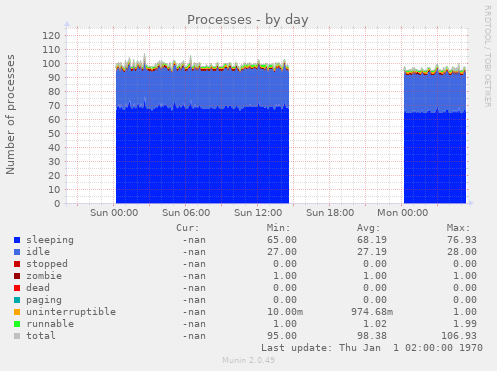The height and width of the screenshot is (371, 497).
Task: Click the 'Munin 2.0.49' version text
Action: 249,360
